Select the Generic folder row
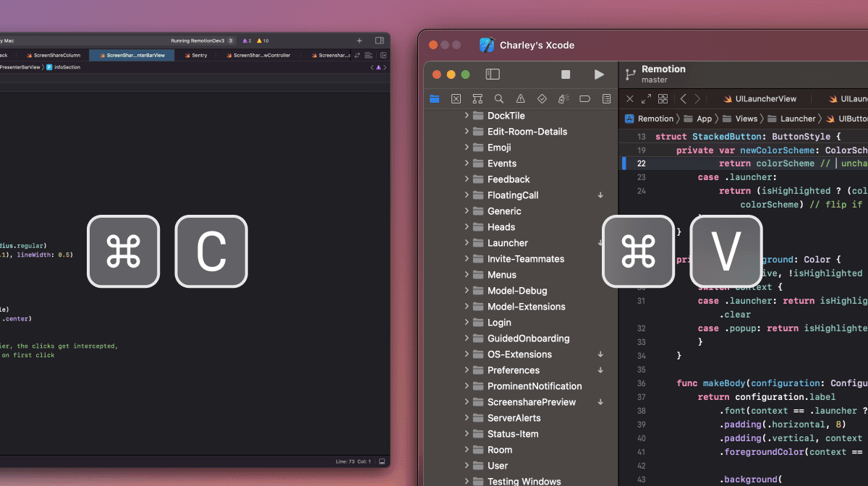Image resolution: width=868 pixels, height=486 pixels. (521, 211)
